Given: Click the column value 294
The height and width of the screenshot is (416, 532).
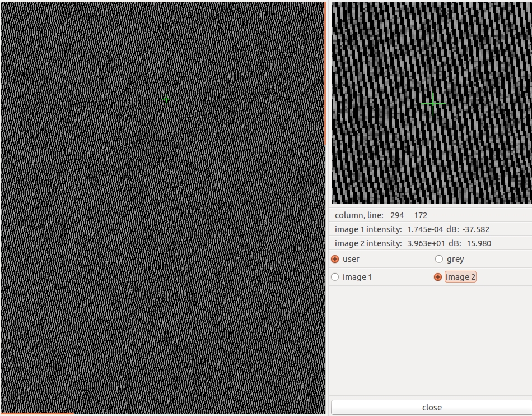Looking at the screenshot, I should pyautogui.click(x=397, y=215).
